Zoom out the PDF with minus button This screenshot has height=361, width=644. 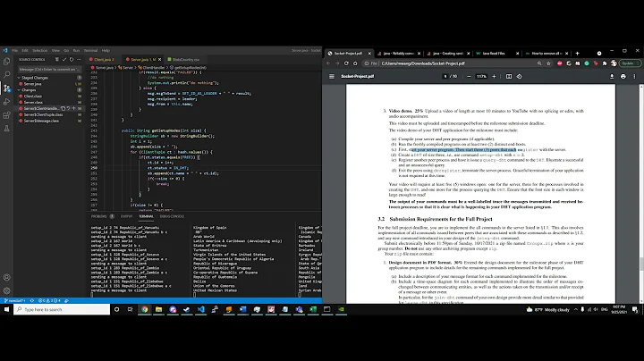click(x=469, y=76)
